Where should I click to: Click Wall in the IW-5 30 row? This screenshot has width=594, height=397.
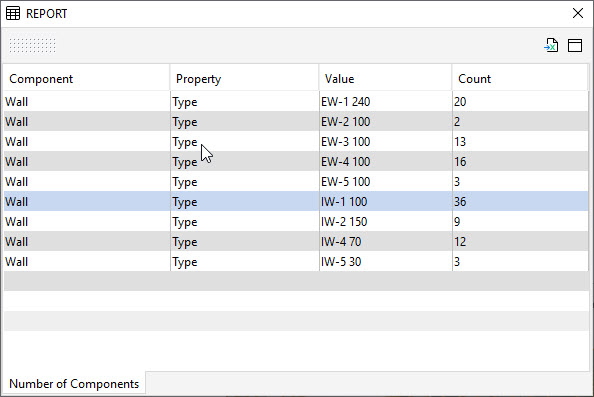point(16,262)
